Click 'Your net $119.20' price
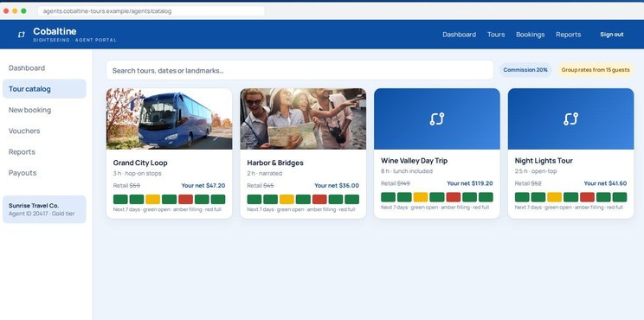The image size is (644, 320). coord(470,183)
